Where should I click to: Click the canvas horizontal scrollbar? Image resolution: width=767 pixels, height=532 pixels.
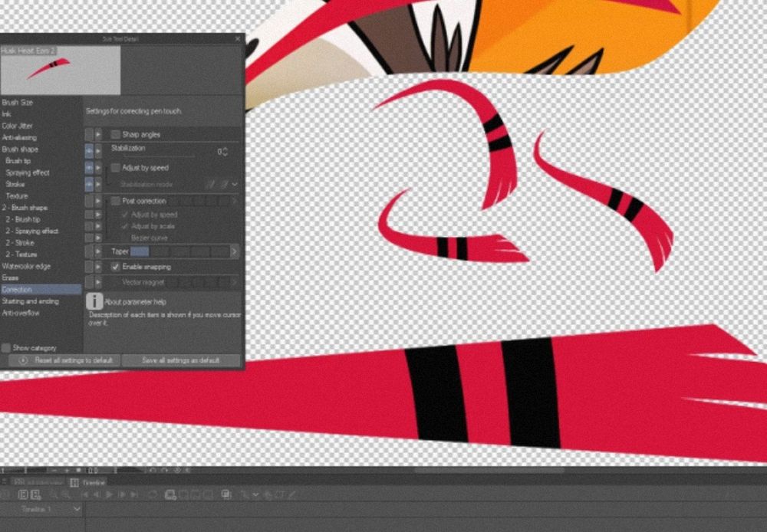[489, 471]
